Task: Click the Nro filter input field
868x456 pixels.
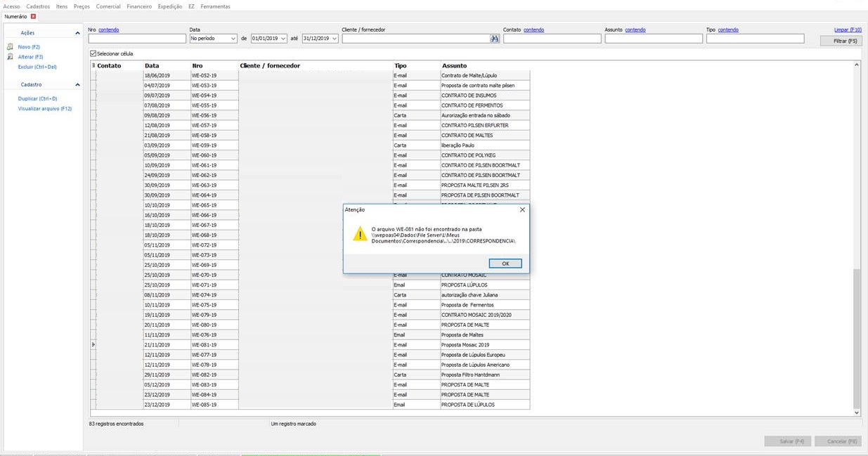Action: point(137,39)
